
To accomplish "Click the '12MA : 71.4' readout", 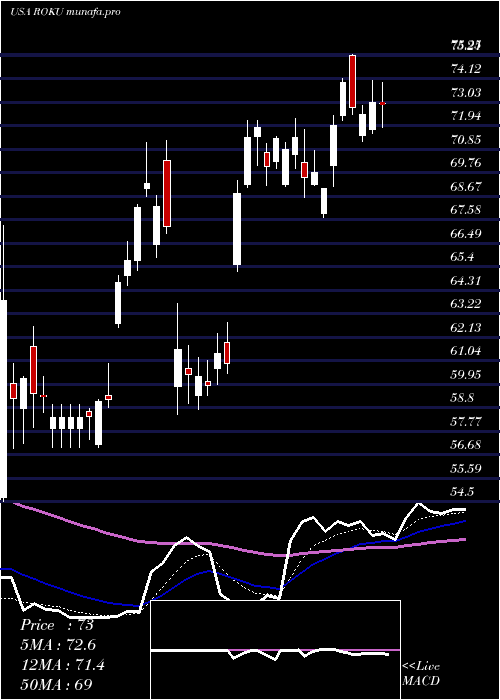I will [x=62, y=665].
